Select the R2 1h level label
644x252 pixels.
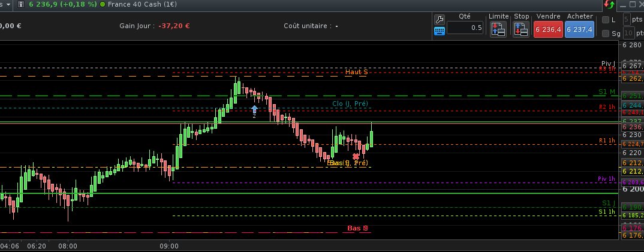(x=607, y=107)
